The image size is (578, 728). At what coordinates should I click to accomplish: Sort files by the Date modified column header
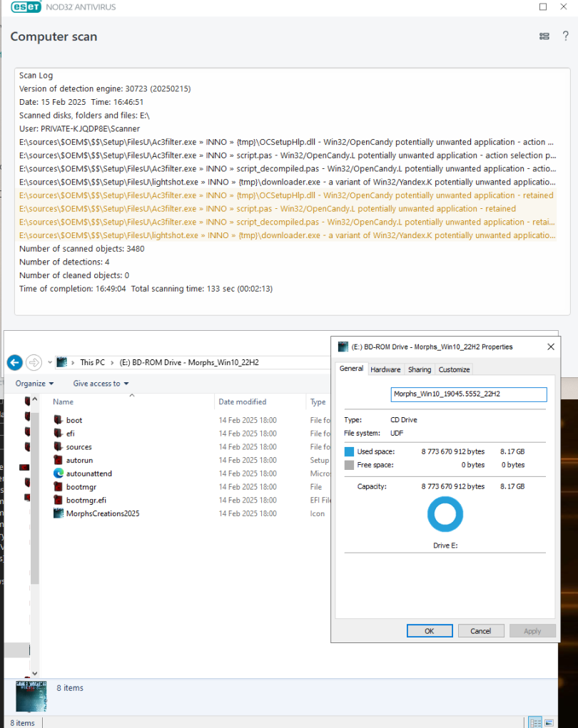click(243, 401)
